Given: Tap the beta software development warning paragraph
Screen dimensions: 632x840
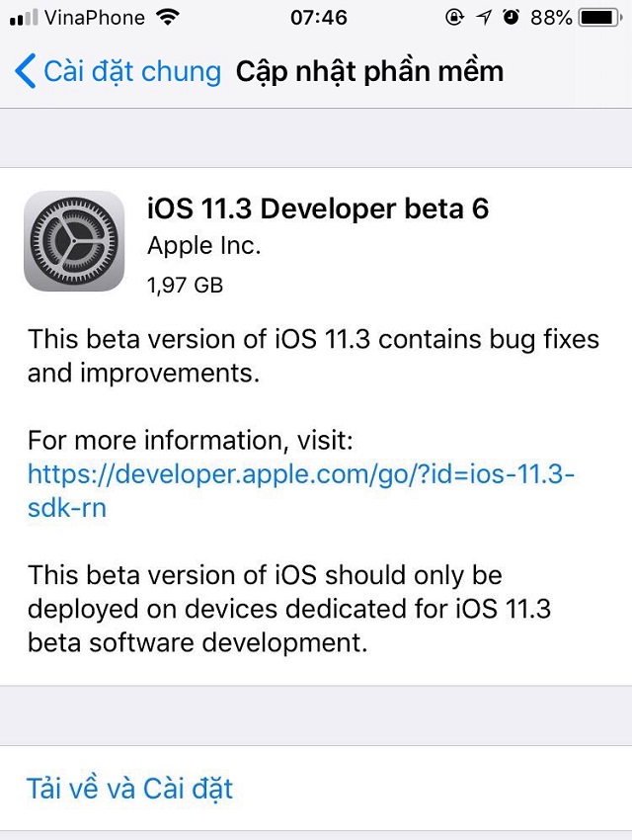Looking at the screenshot, I should (289, 609).
